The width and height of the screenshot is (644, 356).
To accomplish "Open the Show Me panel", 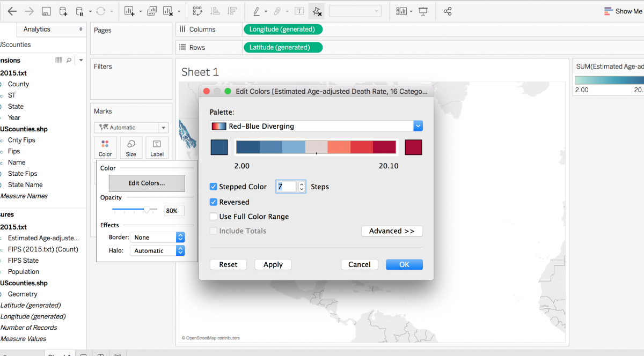I will coord(623,11).
